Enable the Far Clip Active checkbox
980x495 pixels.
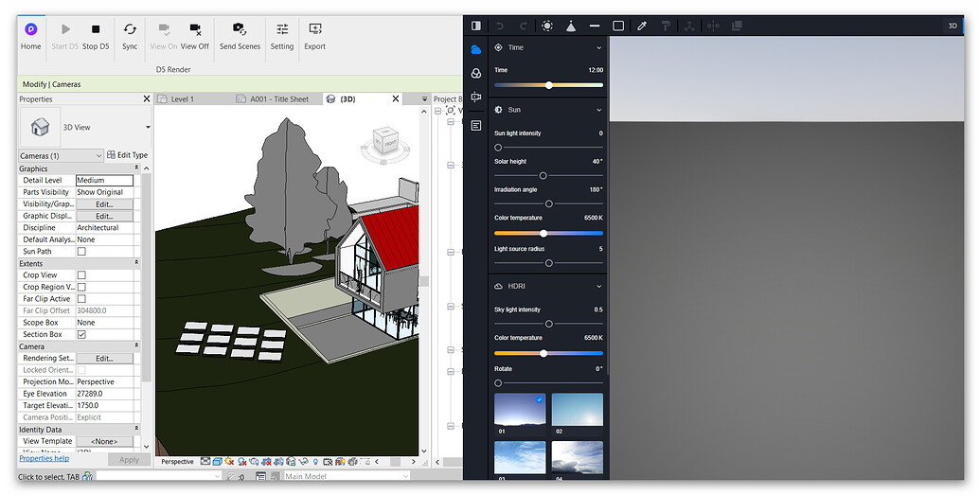pyautogui.click(x=81, y=299)
